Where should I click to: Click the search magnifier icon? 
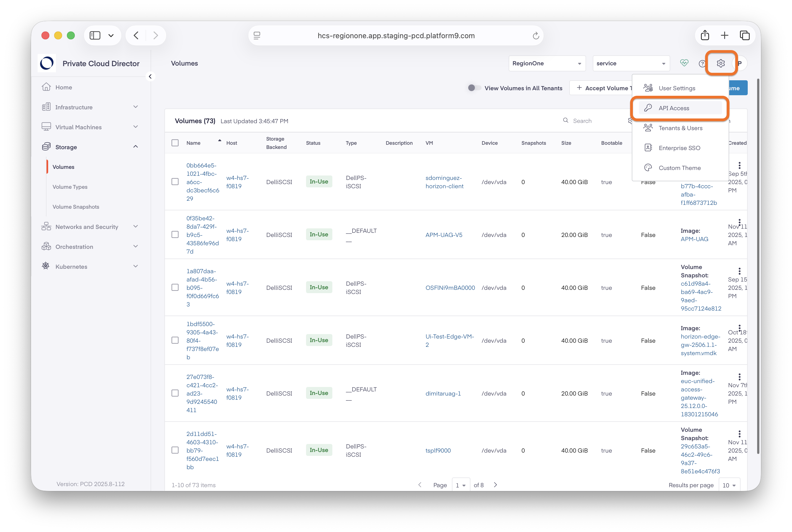[565, 120]
